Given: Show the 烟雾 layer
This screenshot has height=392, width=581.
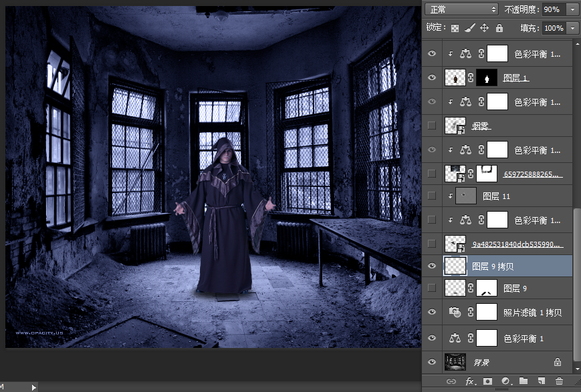Looking at the screenshot, I should pos(432,126).
